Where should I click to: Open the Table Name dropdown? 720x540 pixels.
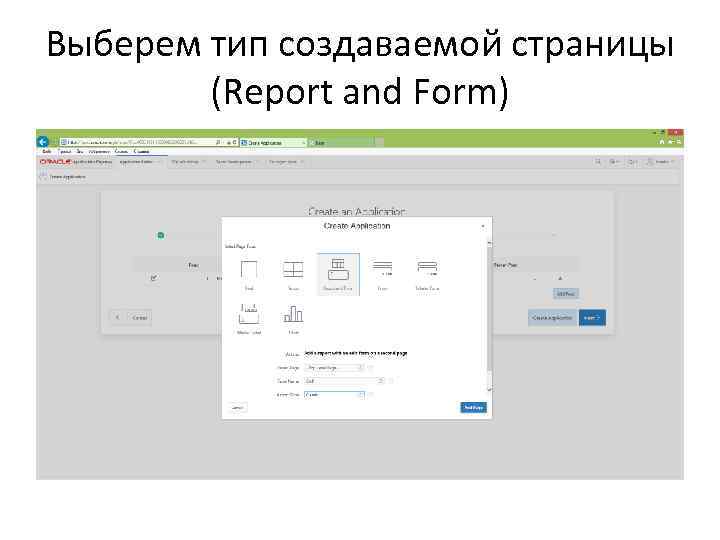tap(344, 381)
